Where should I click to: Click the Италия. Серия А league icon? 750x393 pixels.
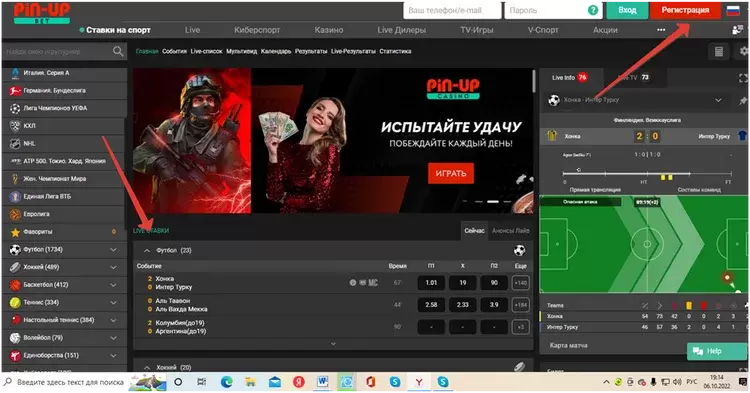click(x=15, y=73)
